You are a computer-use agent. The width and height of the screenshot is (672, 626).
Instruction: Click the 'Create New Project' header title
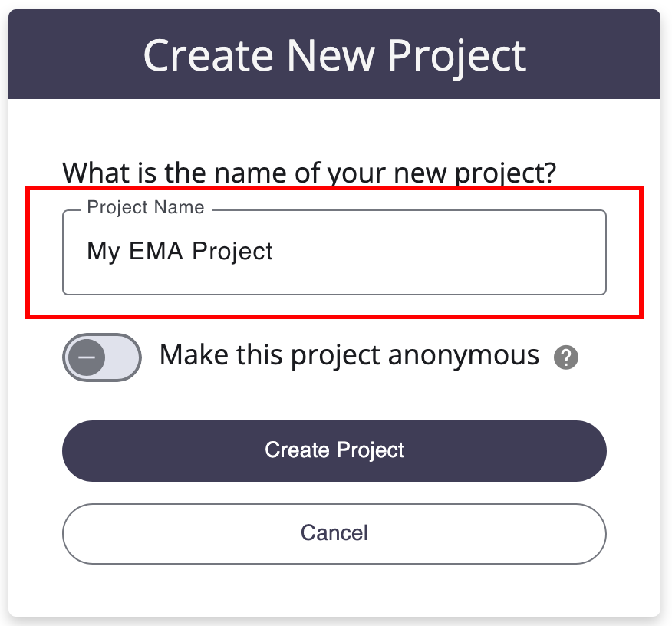(334, 56)
